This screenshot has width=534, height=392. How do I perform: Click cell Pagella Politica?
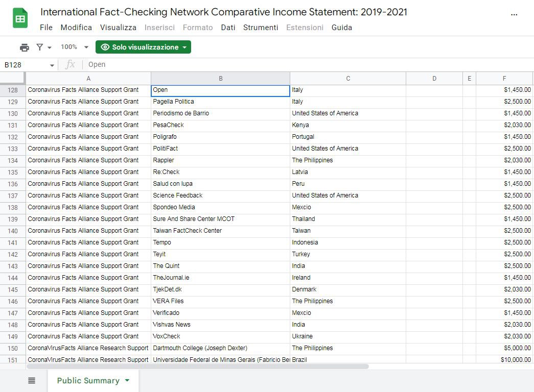220,102
